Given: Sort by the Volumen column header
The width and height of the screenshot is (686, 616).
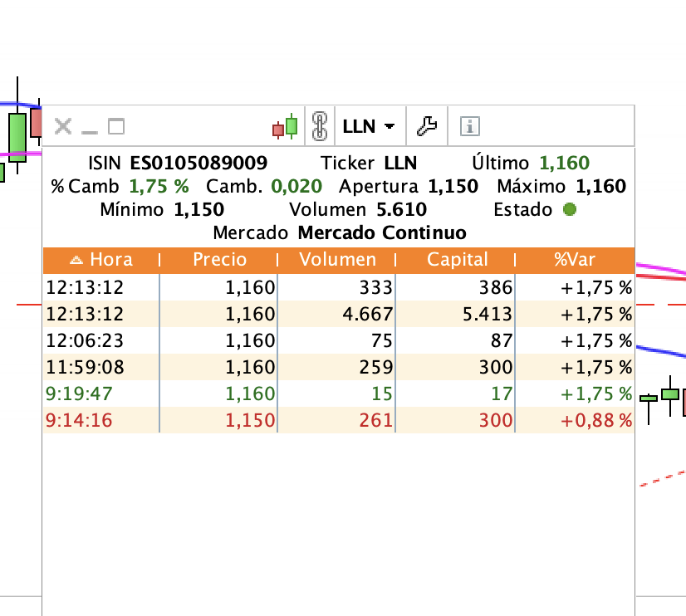Looking at the screenshot, I should (337, 260).
